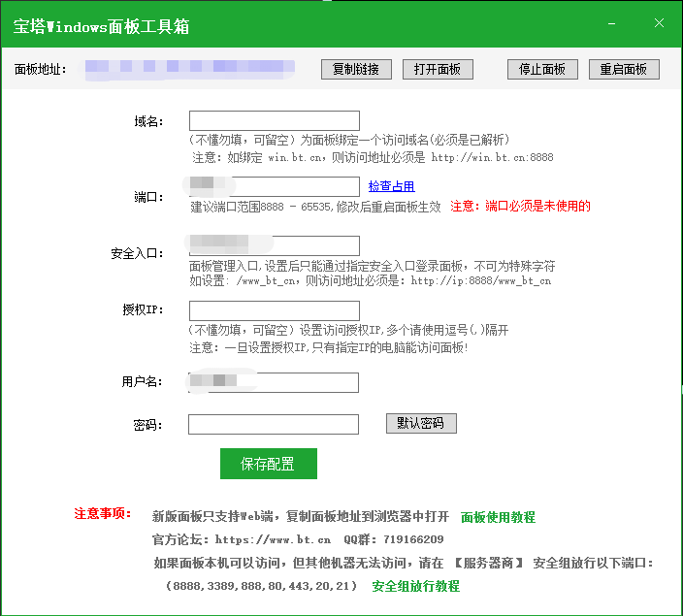Reset password with 默认密码 button
The height and width of the screenshot is (616, 683).
[421, 424]
